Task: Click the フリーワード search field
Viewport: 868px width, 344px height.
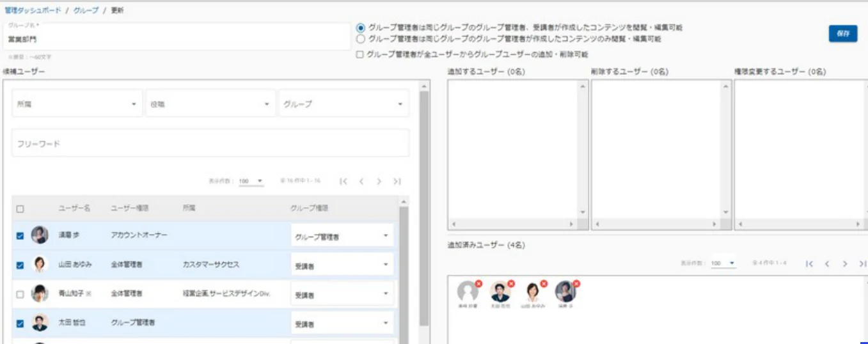Action: tap(210, 143)
